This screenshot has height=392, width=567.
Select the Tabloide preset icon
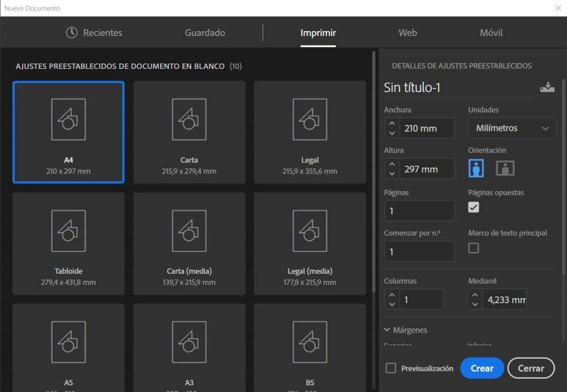[68, 243]
